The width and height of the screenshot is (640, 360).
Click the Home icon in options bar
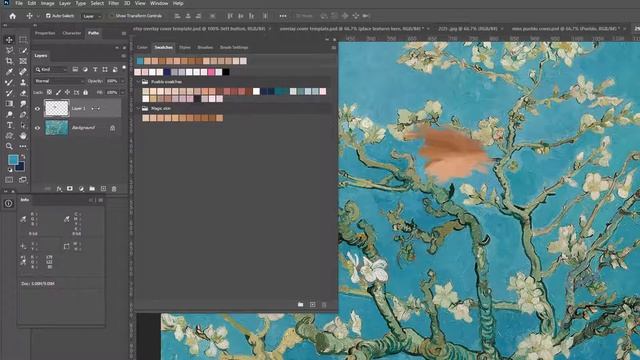pyautogui.click(x=13, y=16)
